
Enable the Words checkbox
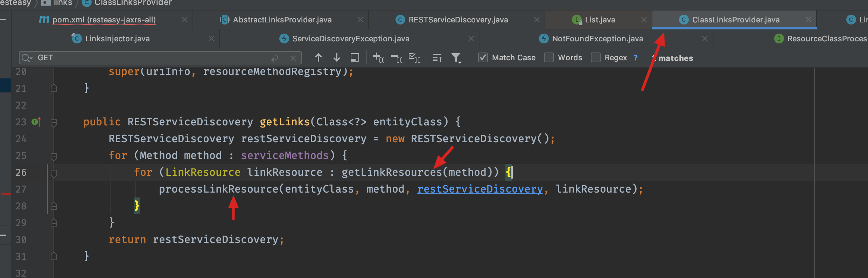click(x=549, y=57)
